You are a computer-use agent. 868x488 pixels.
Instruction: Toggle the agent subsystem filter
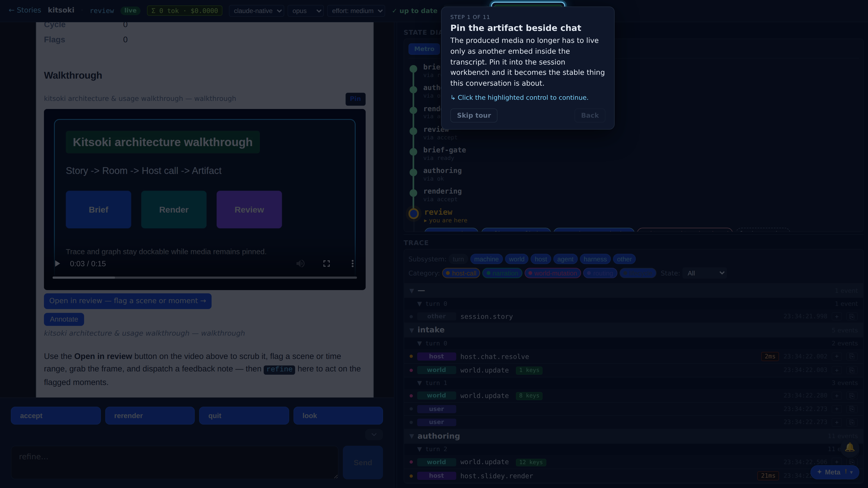click(565, 259)
